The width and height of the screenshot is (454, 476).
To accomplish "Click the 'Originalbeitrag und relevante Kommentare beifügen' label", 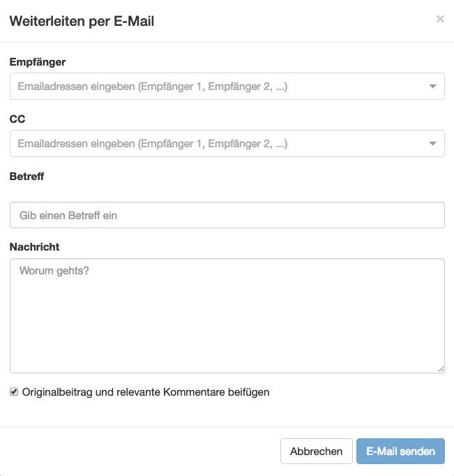I will pyautogui.click(x=146, y=392).
